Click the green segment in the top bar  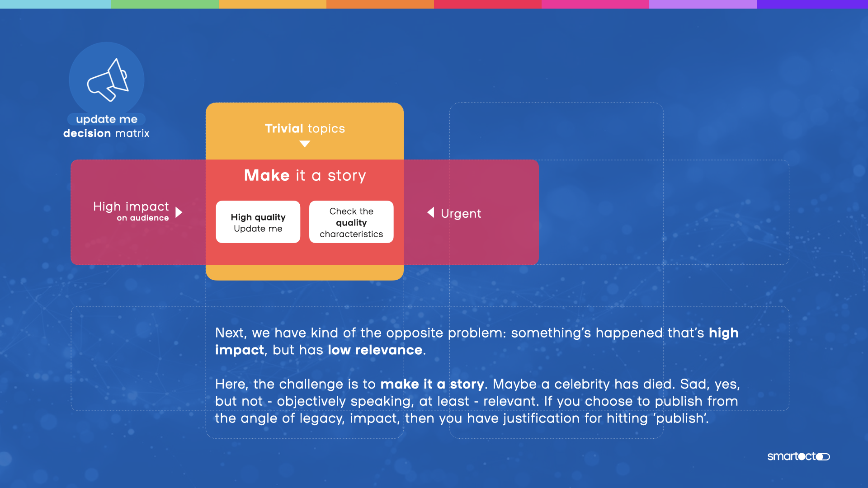coord(165,4)
